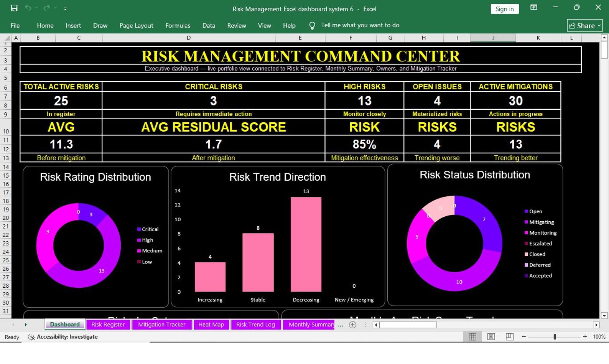The height and width of the screenshot is (364, 609).
Task: Switch to the Dashboard sheet tab
Action: coord(65,324)
